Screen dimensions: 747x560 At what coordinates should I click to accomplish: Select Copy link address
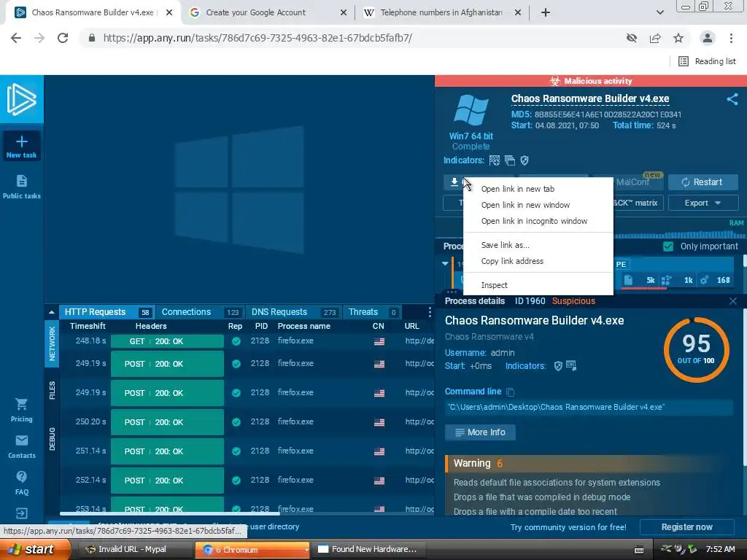click(512, 262)
